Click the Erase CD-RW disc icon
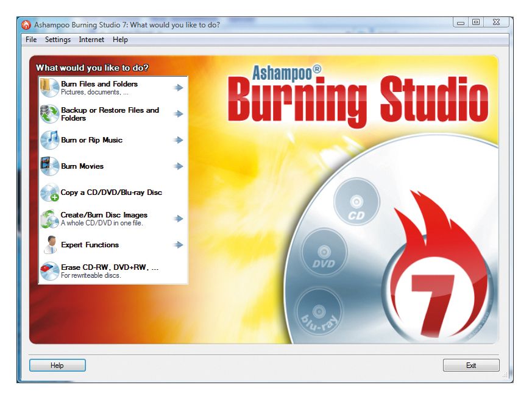The width and height of the screenshot is (532, 399). click(49, 271)
